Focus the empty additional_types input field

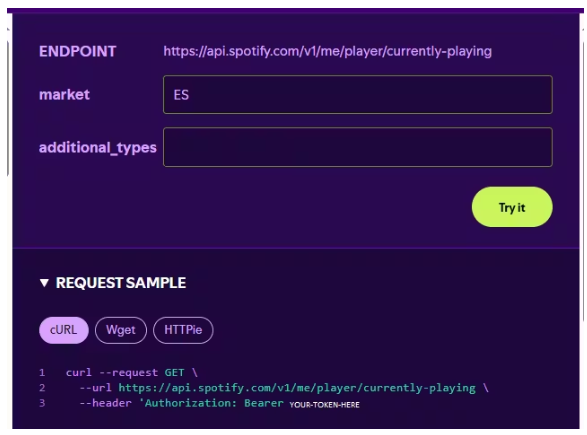[x=358, y=147]
